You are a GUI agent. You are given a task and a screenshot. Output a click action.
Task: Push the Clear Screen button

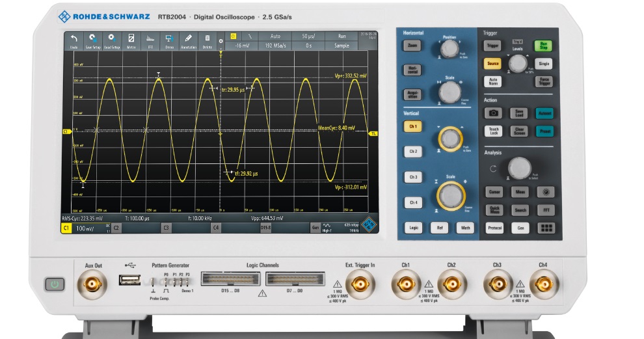tap(519, 131)
